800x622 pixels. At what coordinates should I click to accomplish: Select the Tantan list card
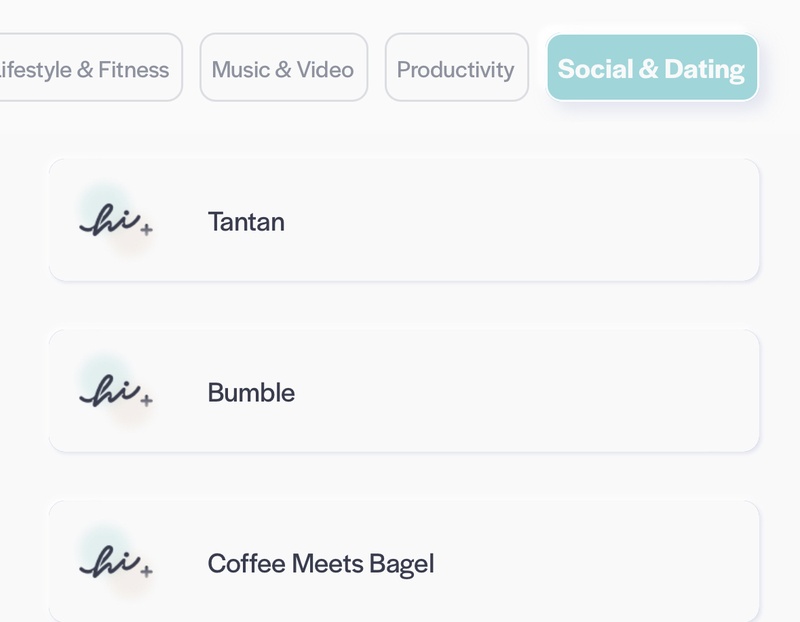coord(404,220)
